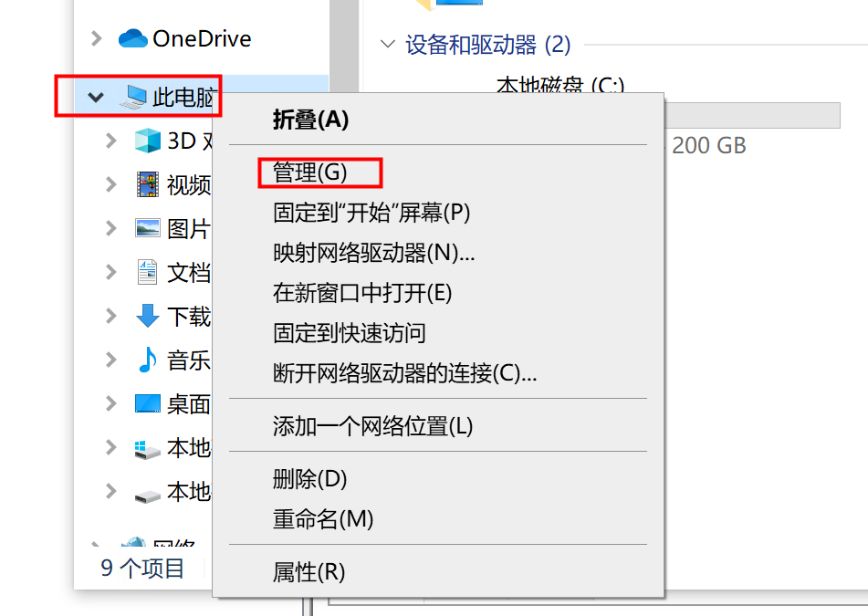The image size is (868, 616).
Task: Choose 固定到快速访问 menu option
Action: point(349,333)
